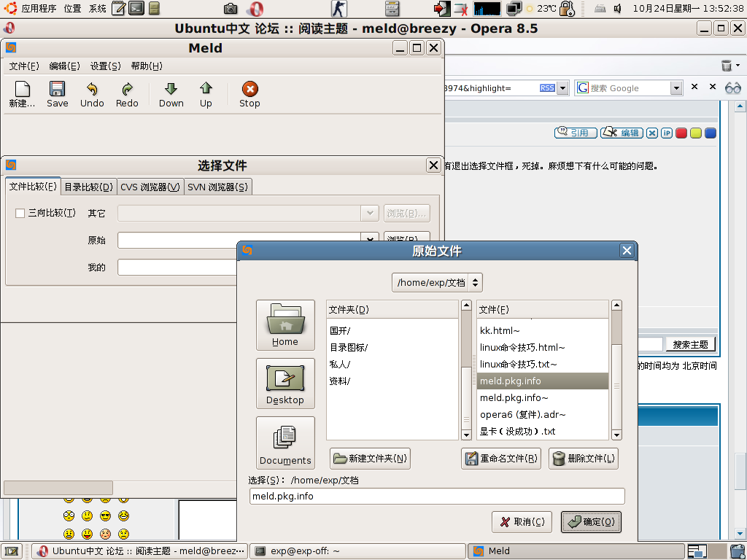747x560 pixels.
Task: Open the 帮助(H) menu in Meld
Action: coord(147,66)
